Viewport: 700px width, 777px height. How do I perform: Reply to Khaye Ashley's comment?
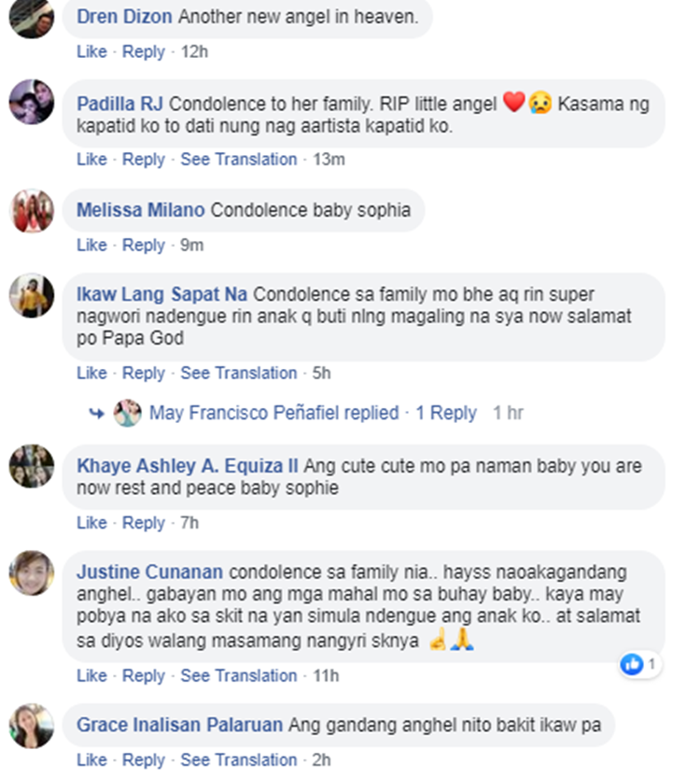(x=143, y=523)
